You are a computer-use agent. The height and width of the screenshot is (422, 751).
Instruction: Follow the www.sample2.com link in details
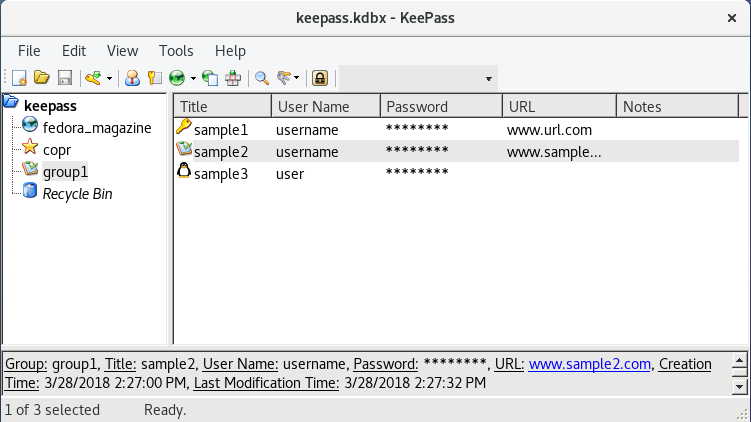pyautogui.click(x=590, y=364)
